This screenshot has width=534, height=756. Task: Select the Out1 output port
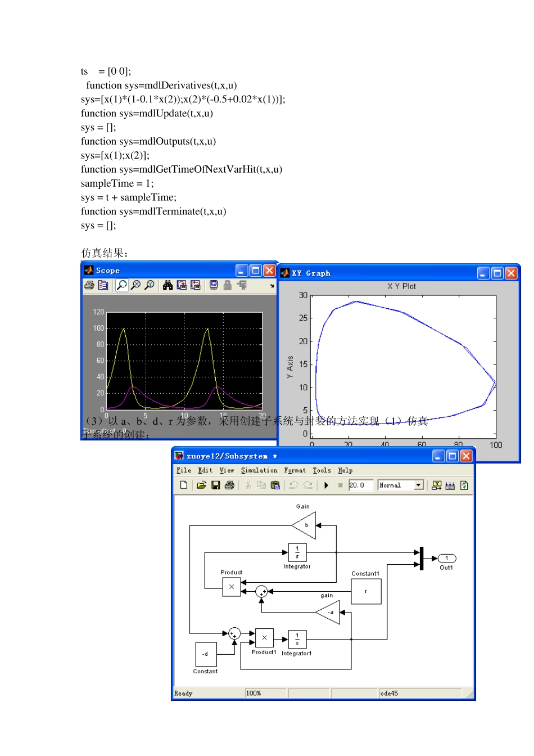tap(447, 559)
